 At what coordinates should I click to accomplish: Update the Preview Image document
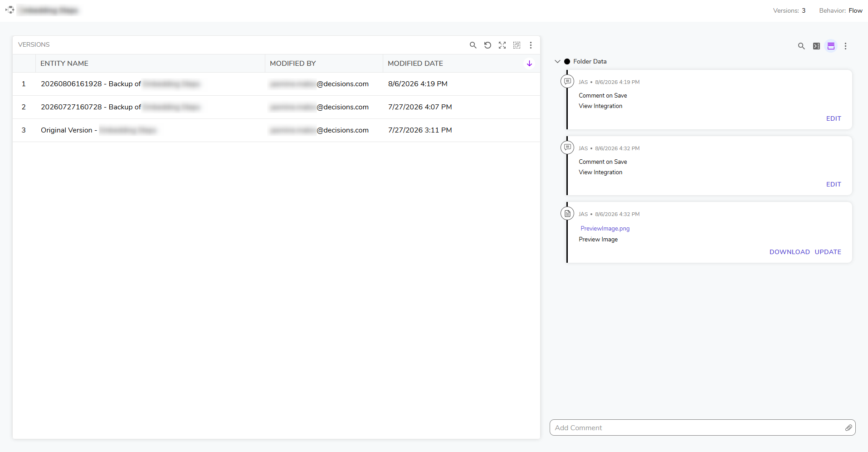coord(828,252)
